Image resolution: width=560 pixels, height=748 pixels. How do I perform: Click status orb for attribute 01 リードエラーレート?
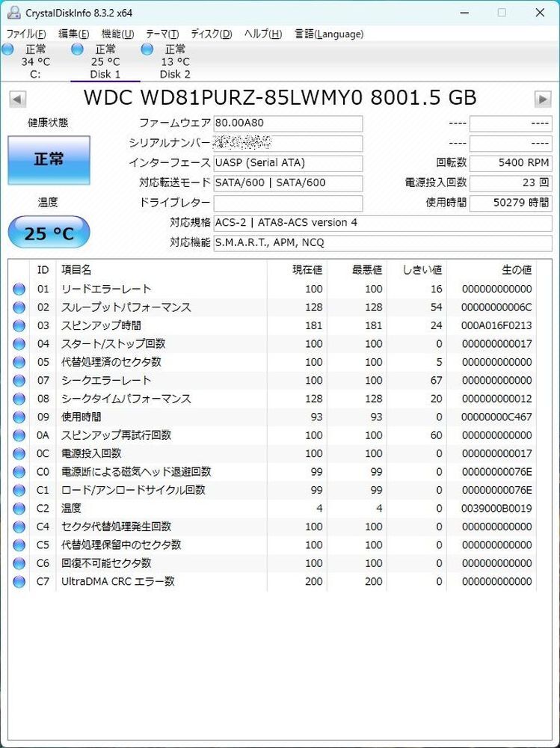click(19, 289)
